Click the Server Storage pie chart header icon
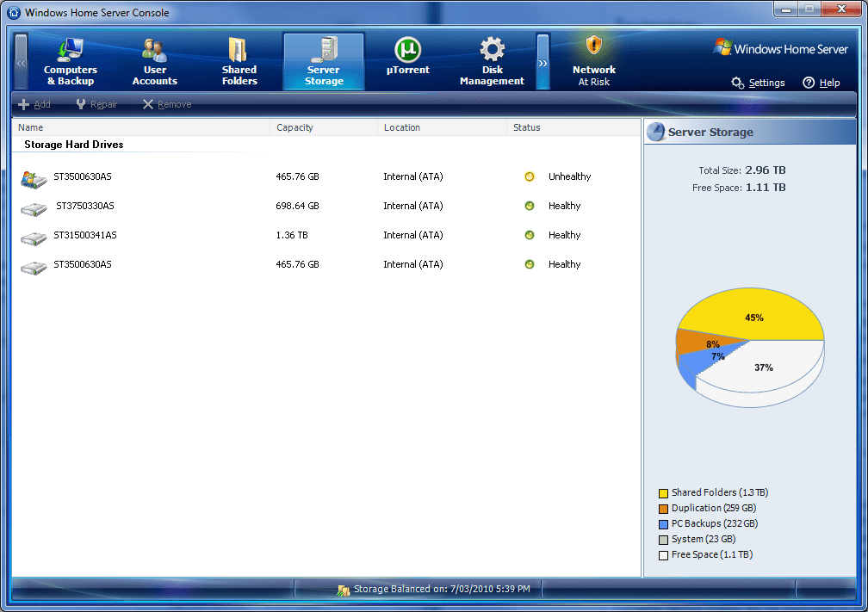Viewport: 868px width, 612px height. click(655, 132)
